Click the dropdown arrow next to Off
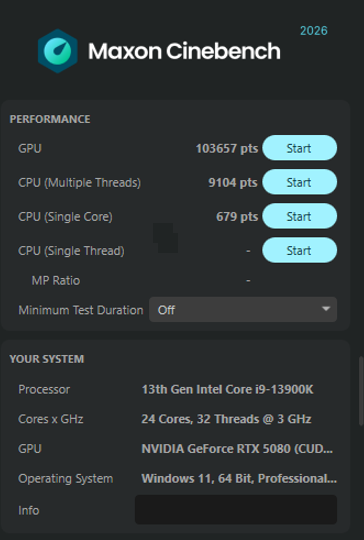 point(325,309)
